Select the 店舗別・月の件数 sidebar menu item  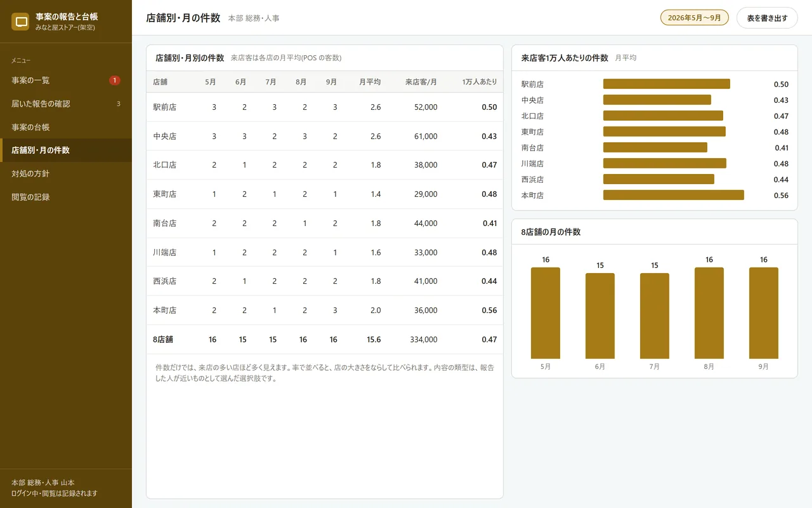[66, 150]
